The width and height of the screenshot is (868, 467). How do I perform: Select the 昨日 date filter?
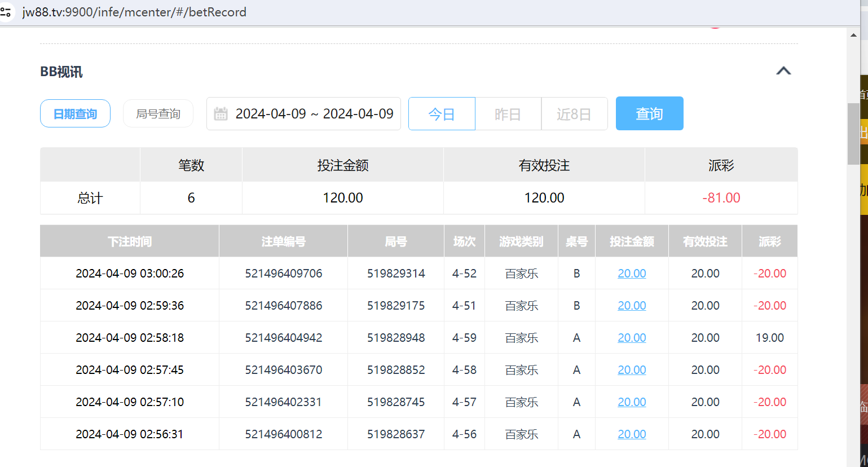click(508, 114)
